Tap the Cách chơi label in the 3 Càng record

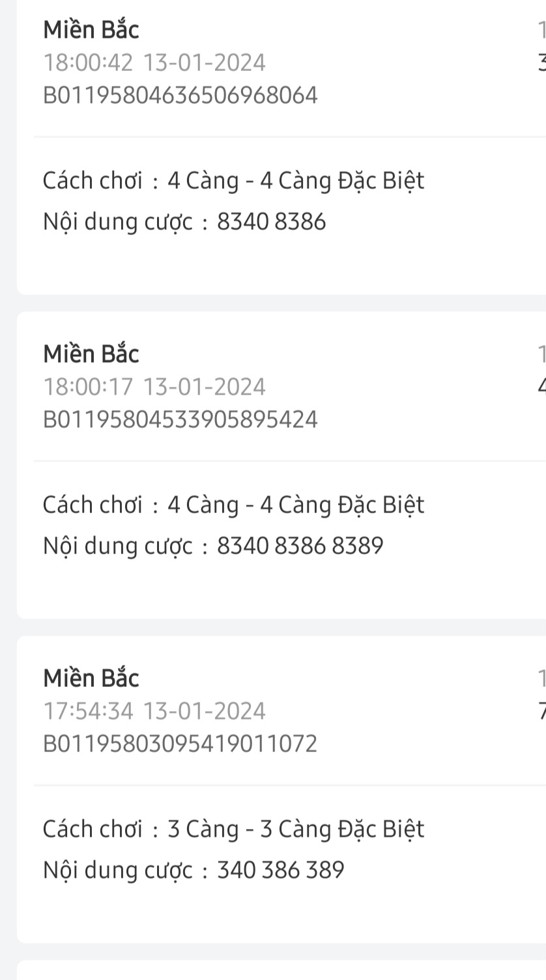(93, 828)
